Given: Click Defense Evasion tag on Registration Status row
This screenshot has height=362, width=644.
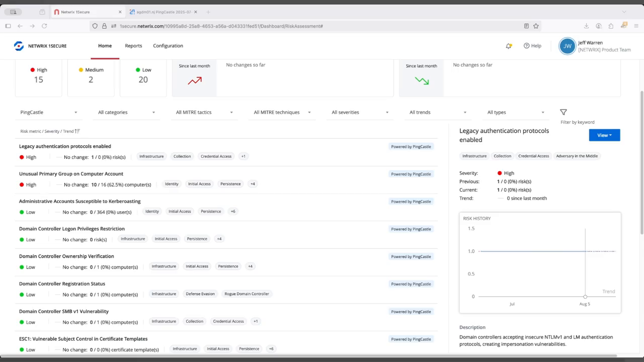Looking at the screenshot, I should (x=200, y=294).
